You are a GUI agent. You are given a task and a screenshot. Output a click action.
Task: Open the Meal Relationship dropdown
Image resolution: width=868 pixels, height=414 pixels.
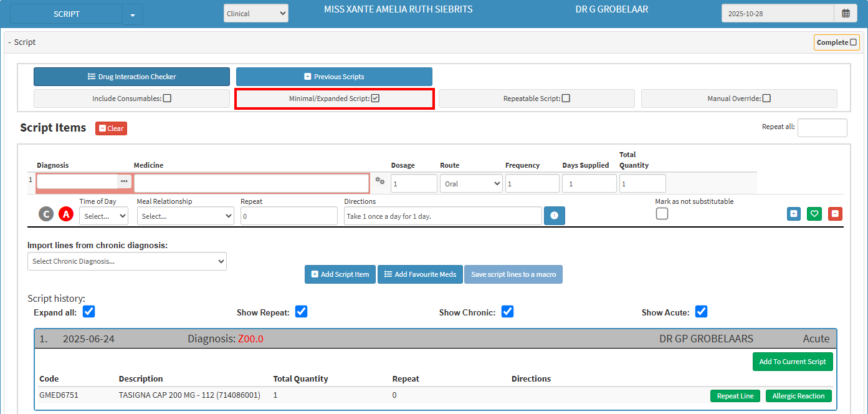185,216
